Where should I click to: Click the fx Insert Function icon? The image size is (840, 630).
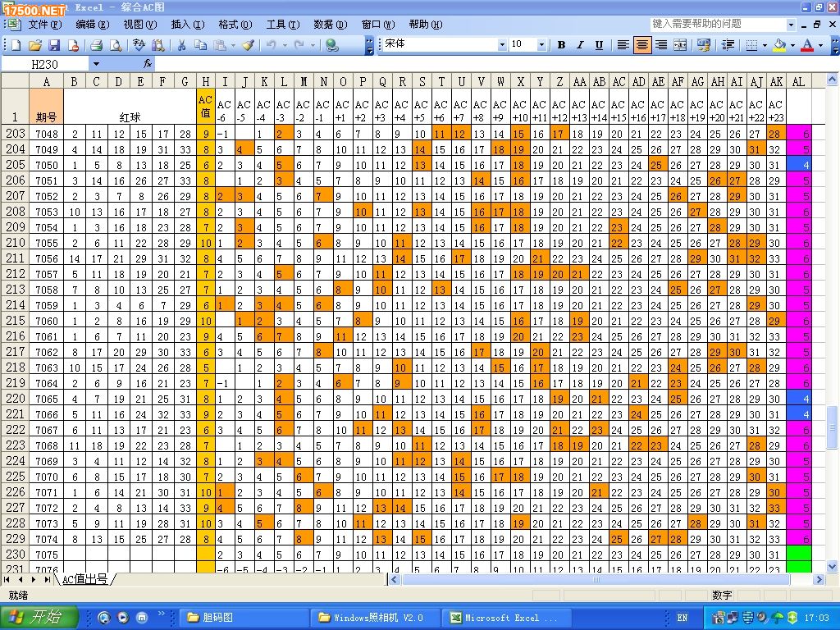click(x=148, y=64)
